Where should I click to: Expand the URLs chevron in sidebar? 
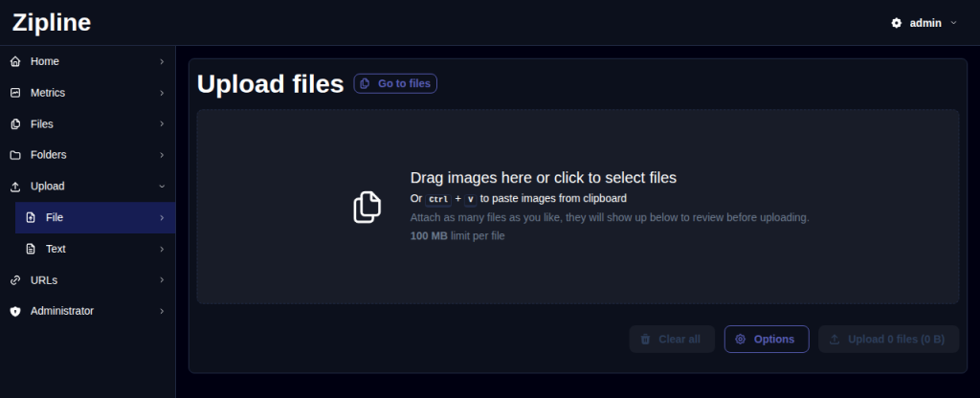[162, 280]
